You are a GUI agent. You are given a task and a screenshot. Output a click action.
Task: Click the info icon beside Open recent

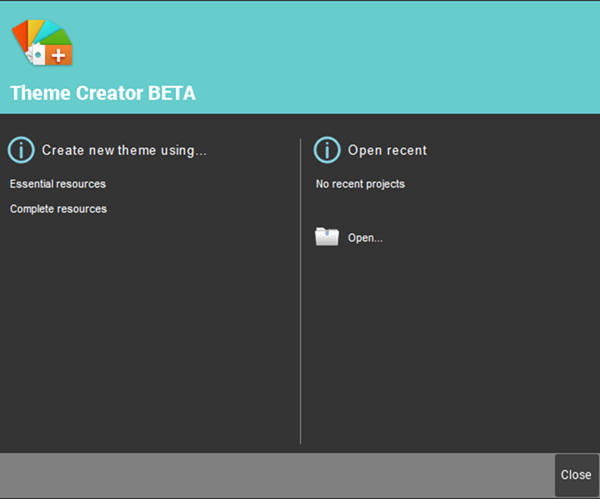(327, 150)
